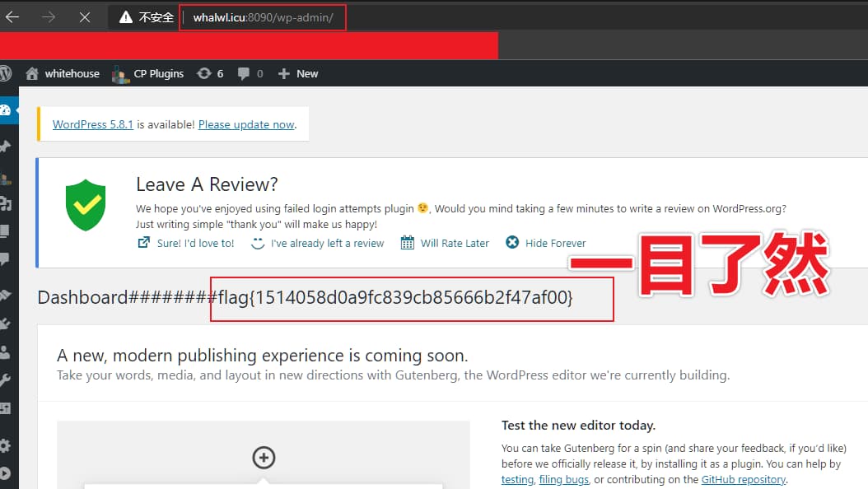The height and width of the screenshot is (489, 868).
Task: Click the Dashboard heading text
Action: click(x=82, y=297)
